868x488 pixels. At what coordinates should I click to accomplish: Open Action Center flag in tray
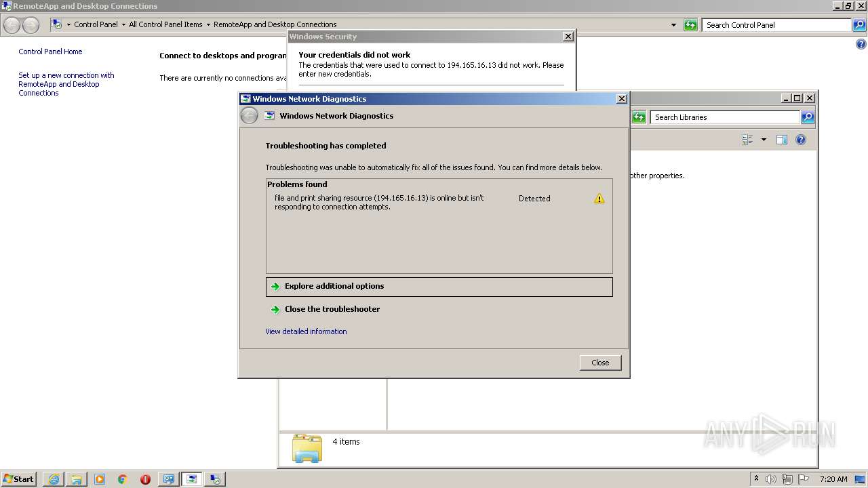[804, 479]
